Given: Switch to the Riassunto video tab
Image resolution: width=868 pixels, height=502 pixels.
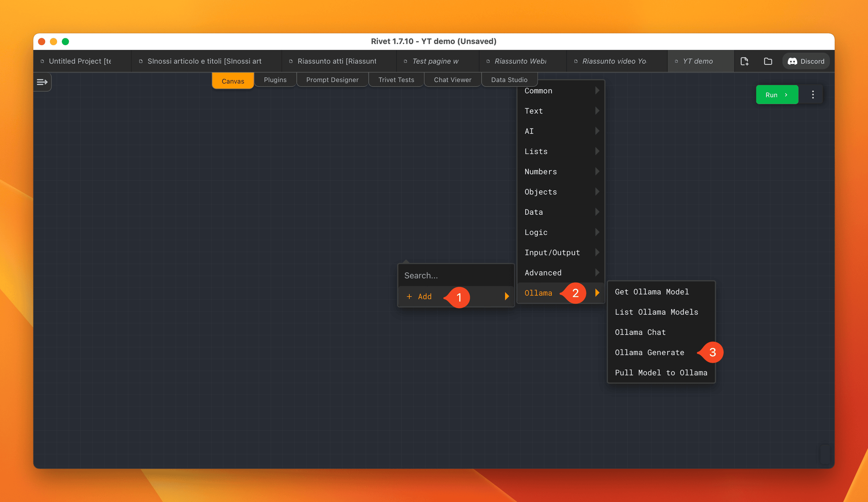Looking at the screenshot, I should pyautogui.click(x=617, y=61).
